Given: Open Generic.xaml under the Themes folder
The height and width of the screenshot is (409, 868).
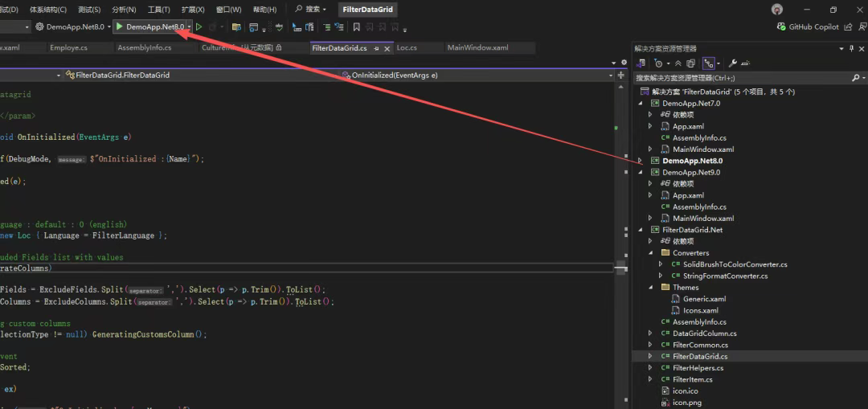Looking at the screenshot, I should point(704,299).
